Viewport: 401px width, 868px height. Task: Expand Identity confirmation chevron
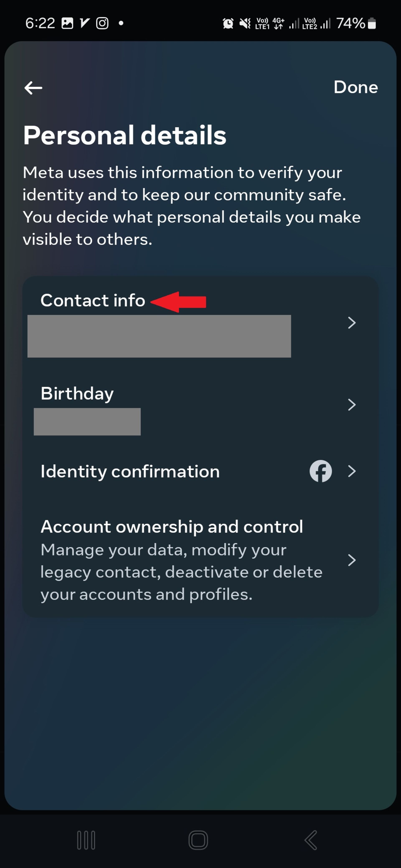pos(352,471)
